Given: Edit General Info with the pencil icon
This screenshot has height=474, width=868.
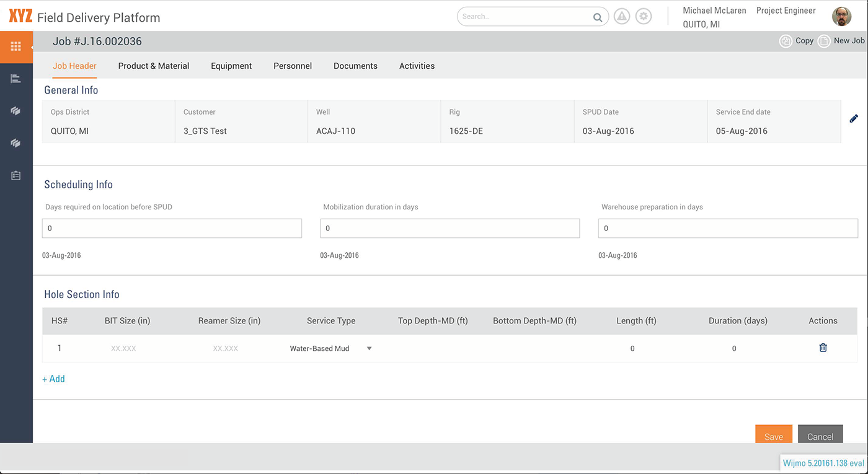Looking at the screenshot, I should [x=854, y=118].
